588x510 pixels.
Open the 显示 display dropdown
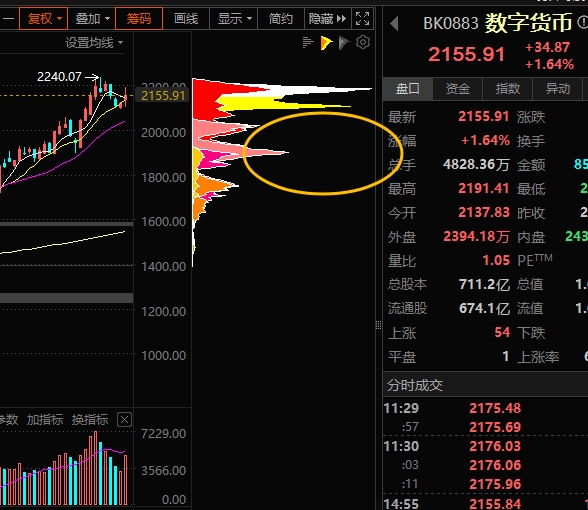234,18
